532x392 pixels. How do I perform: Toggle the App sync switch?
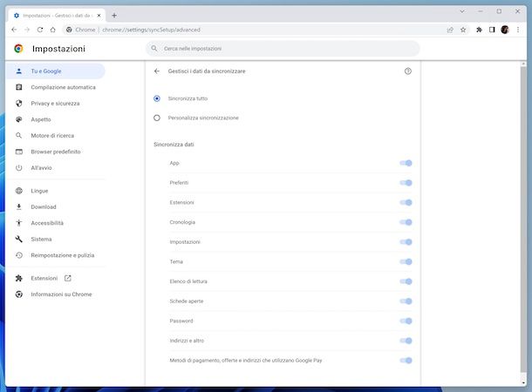[406, 163]
